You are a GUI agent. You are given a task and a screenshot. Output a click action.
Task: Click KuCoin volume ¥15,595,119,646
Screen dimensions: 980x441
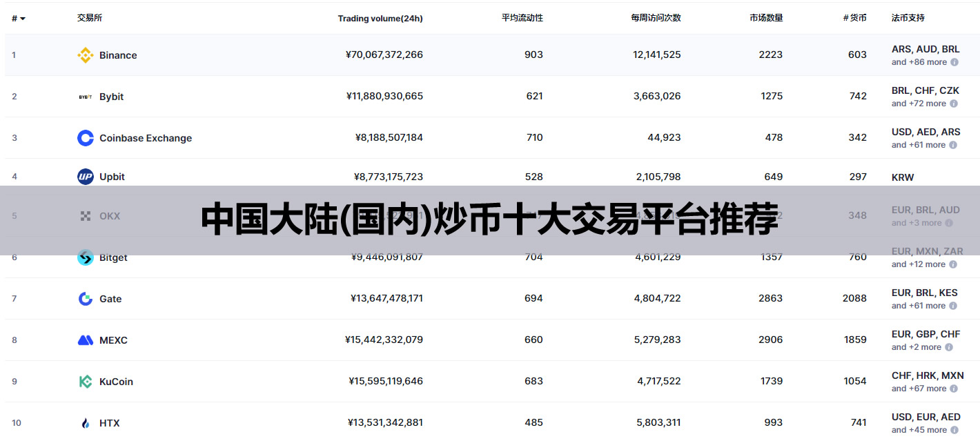click(x=386, y=381)
